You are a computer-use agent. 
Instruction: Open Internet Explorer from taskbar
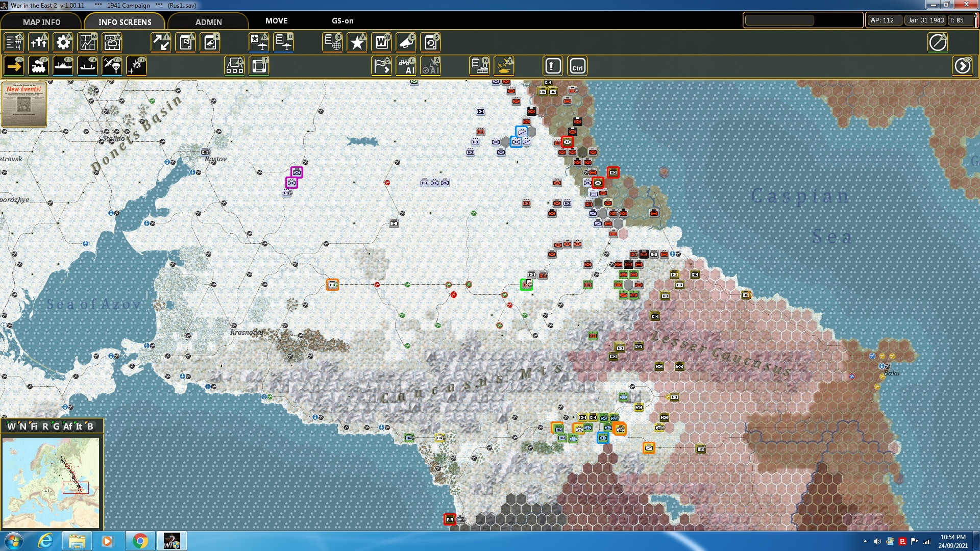point(46,541)
